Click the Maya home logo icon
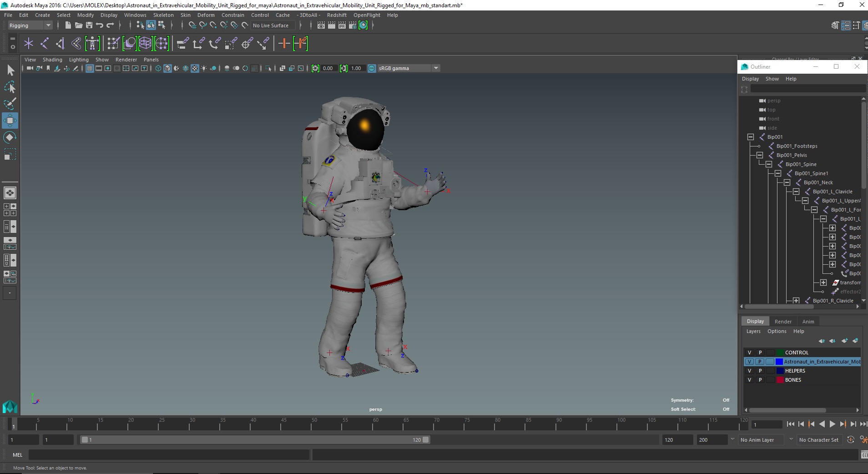Screen dimensions: 868x474 [10, 406]
